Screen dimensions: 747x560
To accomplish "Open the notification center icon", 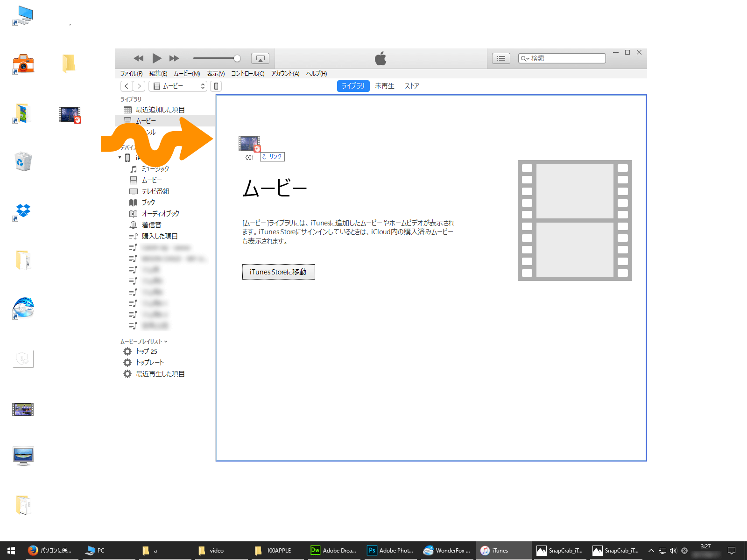I will pyautogui.click(x=732, y=551).
